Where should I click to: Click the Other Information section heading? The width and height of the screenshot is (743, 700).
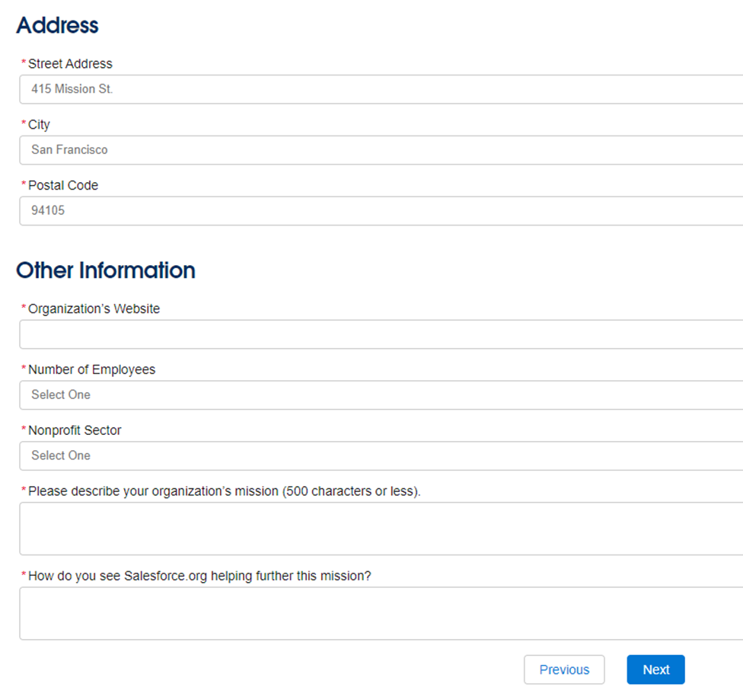coord(106,270)
